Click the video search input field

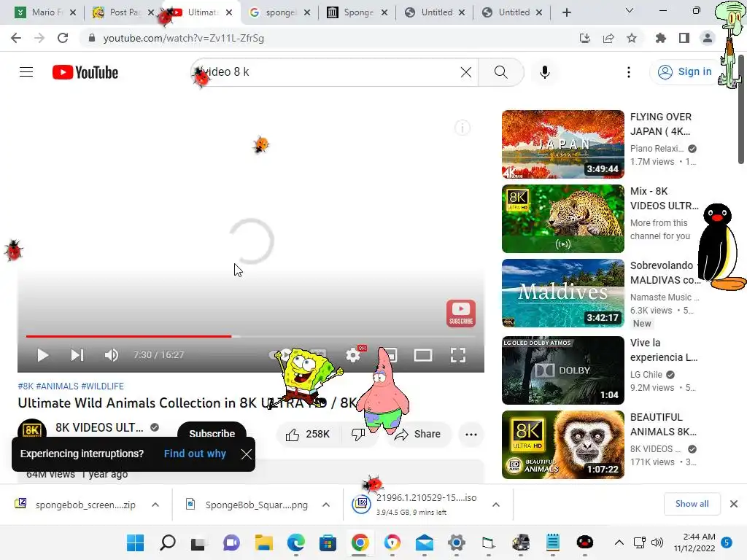coord(333,72)
